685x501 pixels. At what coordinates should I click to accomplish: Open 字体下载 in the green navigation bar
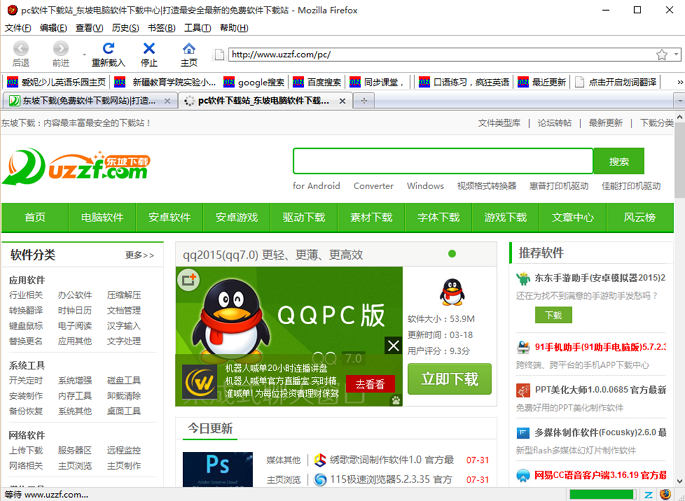point(439,218)
